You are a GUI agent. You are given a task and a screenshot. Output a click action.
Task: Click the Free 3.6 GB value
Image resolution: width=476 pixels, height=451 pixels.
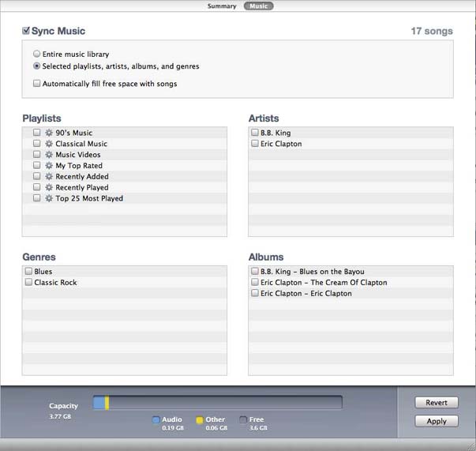click(x=258, y=428)
